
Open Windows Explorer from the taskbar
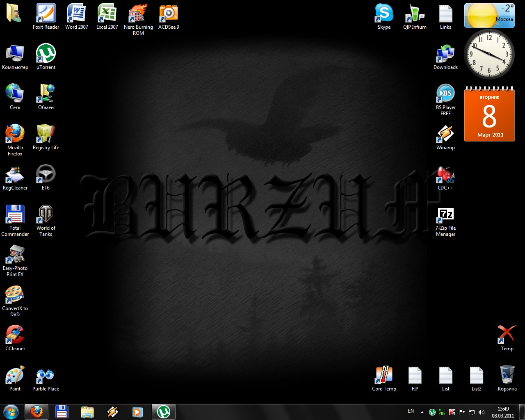pyautogui.click(x=87, y=412)
